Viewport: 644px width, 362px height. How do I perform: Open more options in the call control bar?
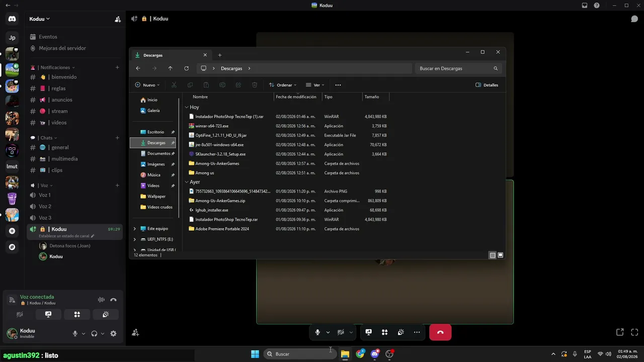tap(417, 332)
